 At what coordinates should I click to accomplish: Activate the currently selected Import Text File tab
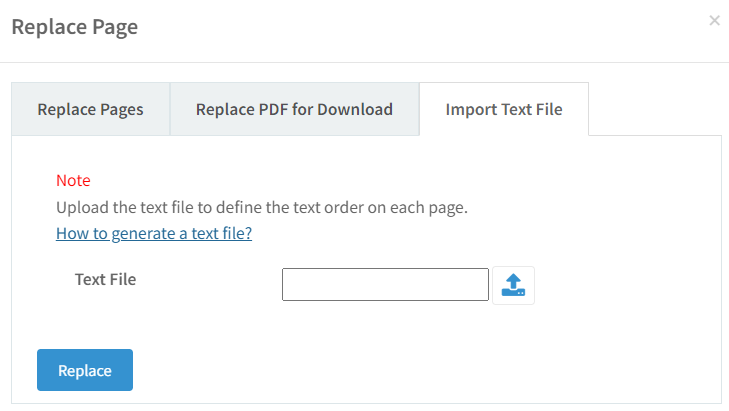coord(504,109)
